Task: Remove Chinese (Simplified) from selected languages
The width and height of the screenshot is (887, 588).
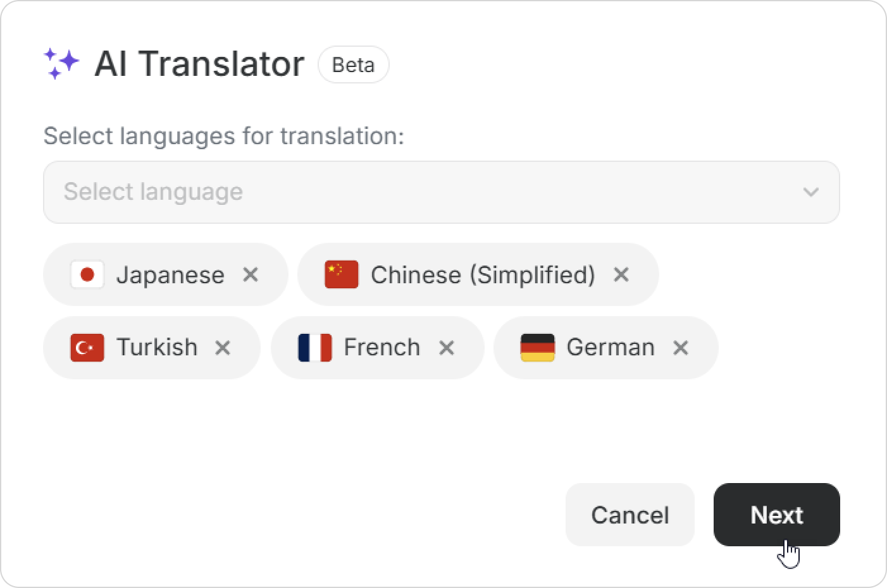Action: coord(621,275)
